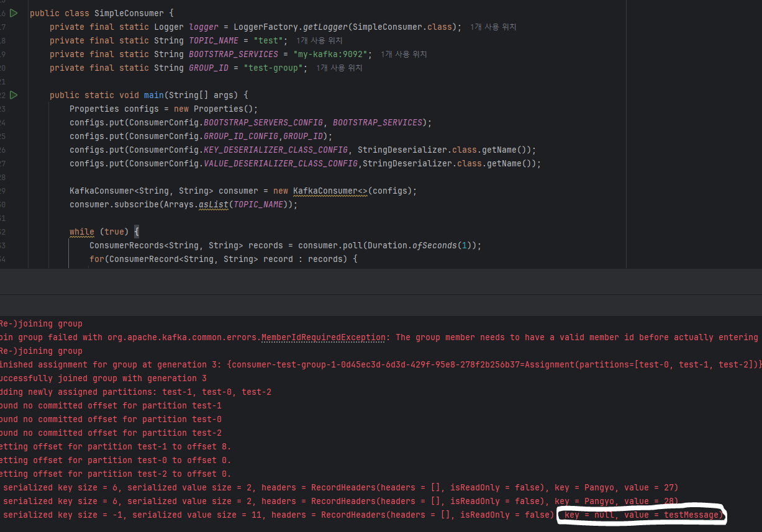
Task: Open usages hint next to BOOTSTRAP_SERVICES
Action: click(404, 55)
